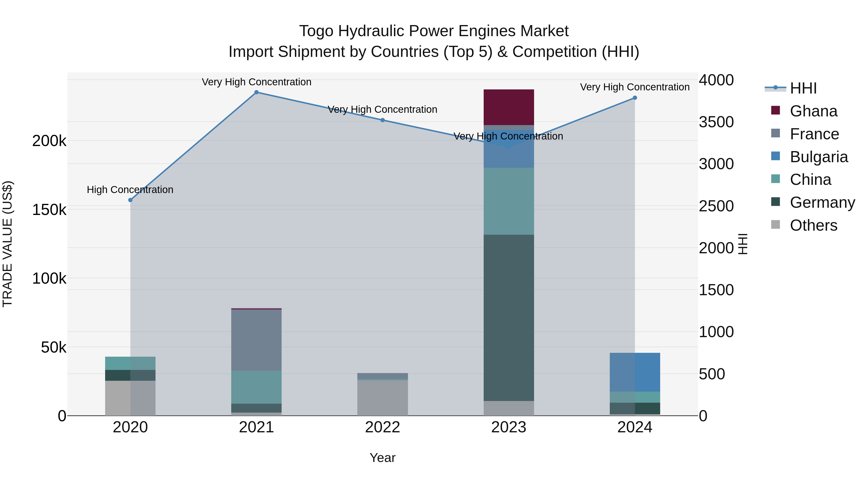Click the Bulgaria segment of the 2023 bar
This screenshot has width=868, height=488.
509,149
